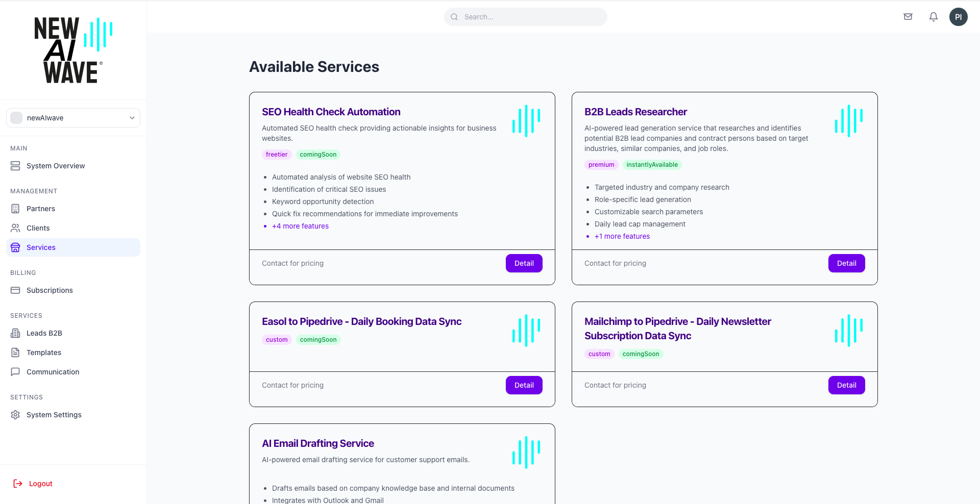Focus the Search input field
980x504 pixels.
pyautogui.click(x=526, y=17)
